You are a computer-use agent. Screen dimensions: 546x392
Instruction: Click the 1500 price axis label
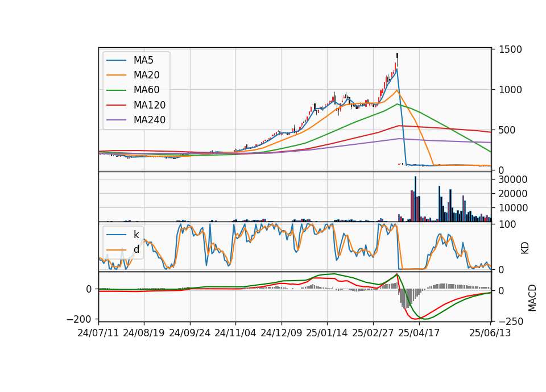tap(510, 49)
